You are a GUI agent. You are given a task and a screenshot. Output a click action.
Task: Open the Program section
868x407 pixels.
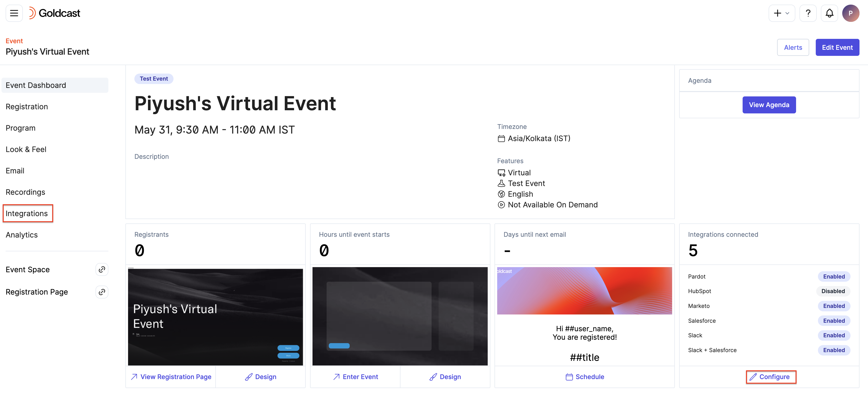(21, 128)
